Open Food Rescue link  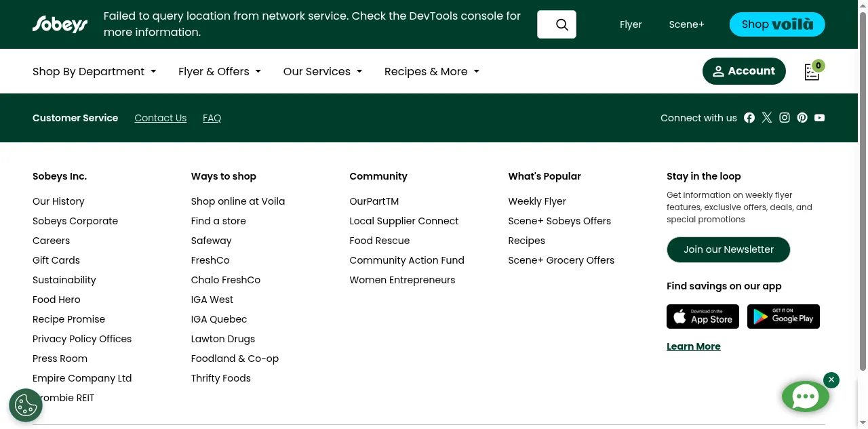380,241
